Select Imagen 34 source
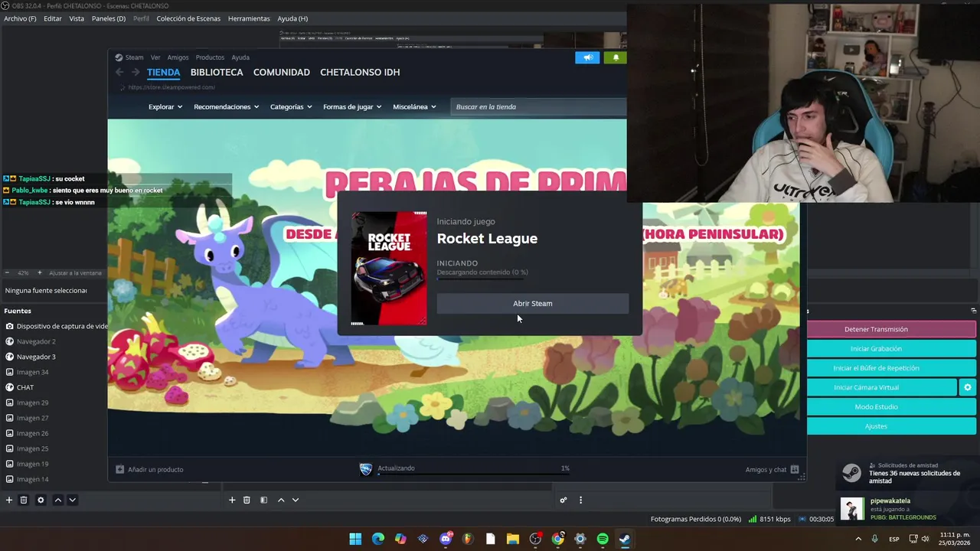 coord(32,372)
